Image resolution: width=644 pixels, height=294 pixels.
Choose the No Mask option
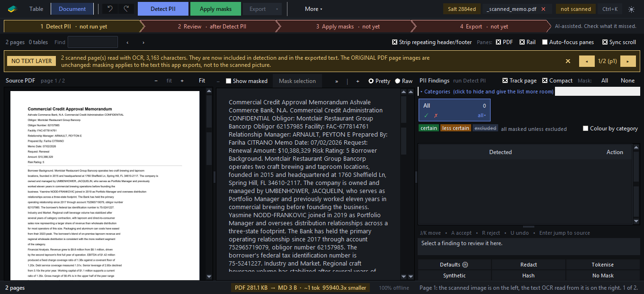(603, 276)
